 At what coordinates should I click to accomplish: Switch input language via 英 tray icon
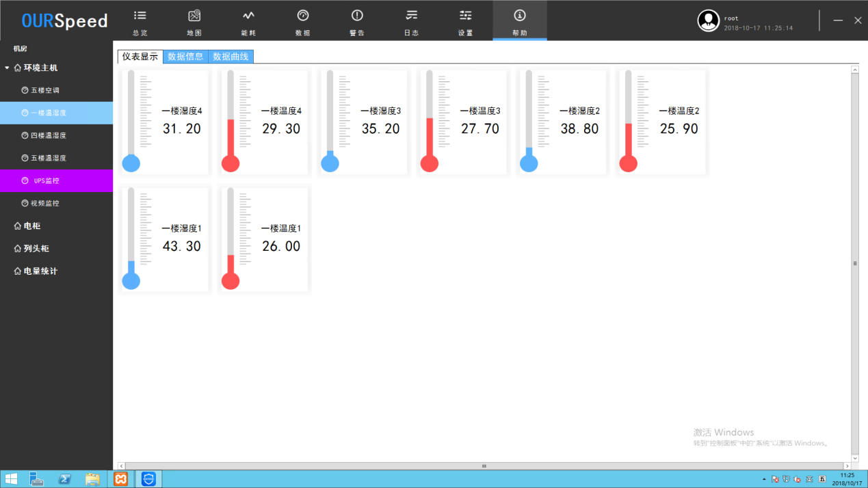(x=809, y=479)
